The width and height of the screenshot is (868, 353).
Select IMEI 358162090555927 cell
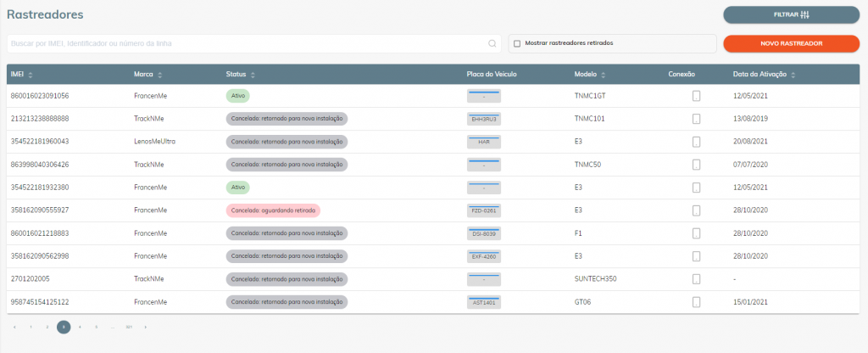tap(40, 210)
